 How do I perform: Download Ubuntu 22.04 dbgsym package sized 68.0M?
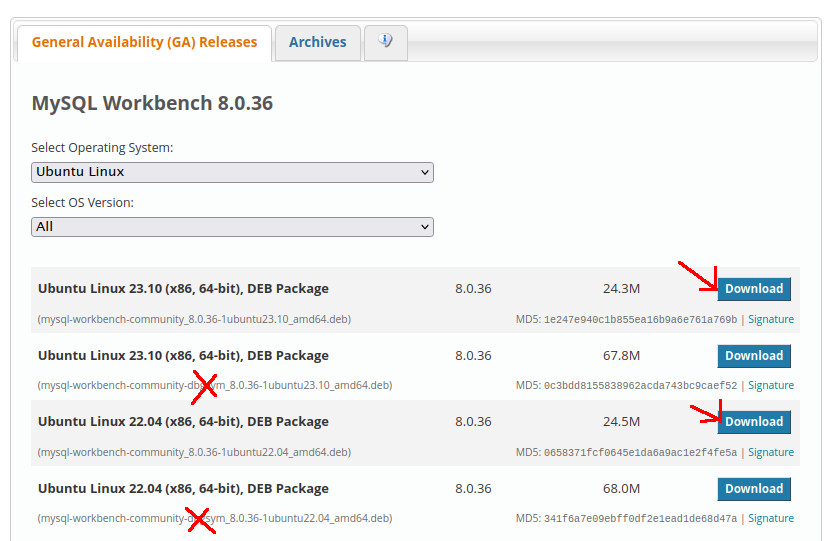point(753,489)
